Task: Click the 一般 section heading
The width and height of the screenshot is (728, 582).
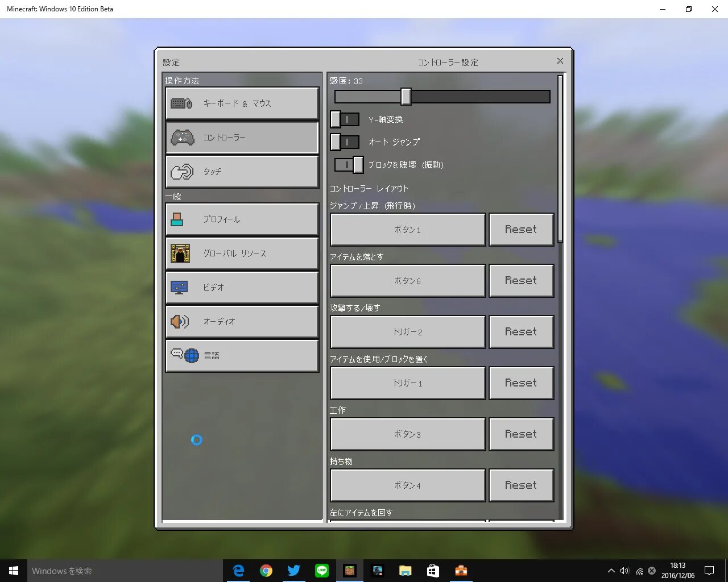Action: pos(173,196)
